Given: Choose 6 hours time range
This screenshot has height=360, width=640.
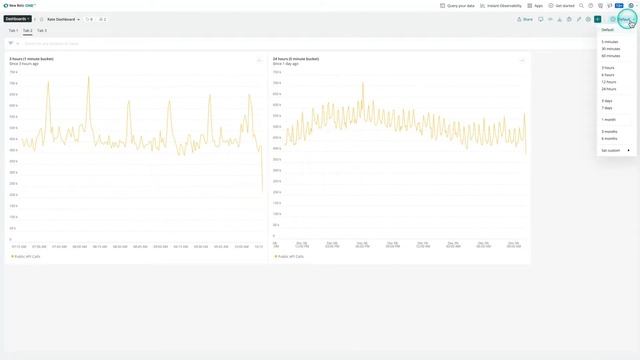Looking at the screenshot, I should [608, 75].
